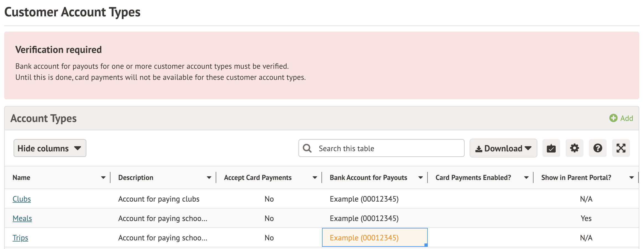Select the highlighted Trips bank account cell
The height and width of the screenshot is (249, 644).
(375, 238)
